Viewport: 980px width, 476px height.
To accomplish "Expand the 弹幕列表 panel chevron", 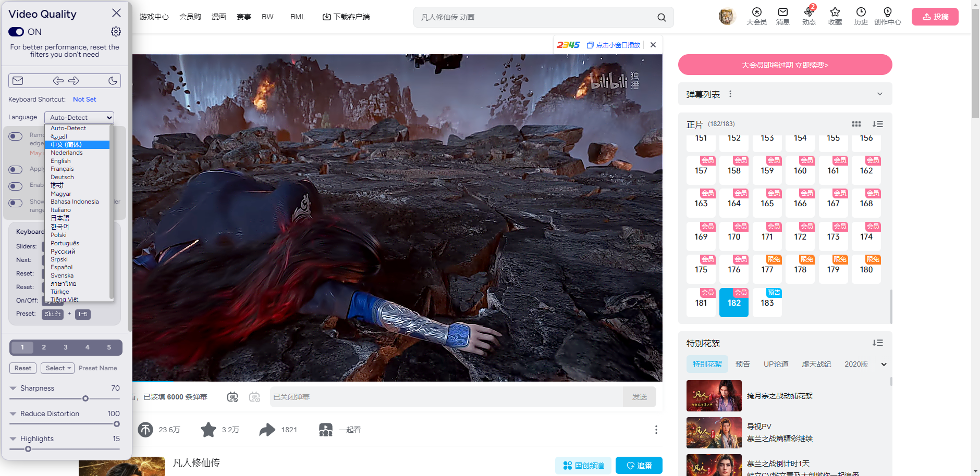I will point(880,94).
